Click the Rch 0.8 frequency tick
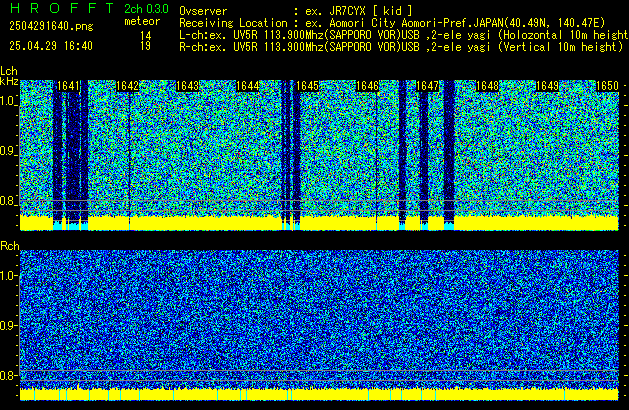Screen dimensions: 629x410 point(8,375)
